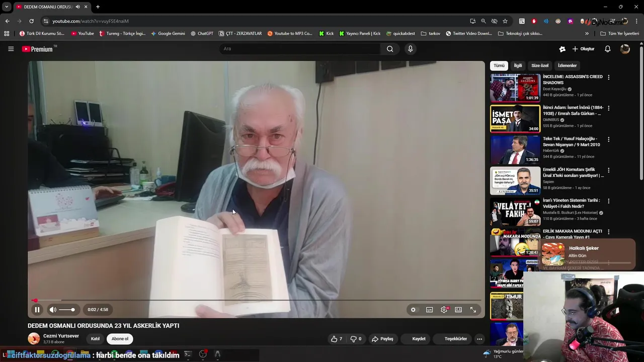Image resolution: width=644 pixels, height=362 pixels.
Task: Open the tarkov bookmark folder
Action: 431,34
